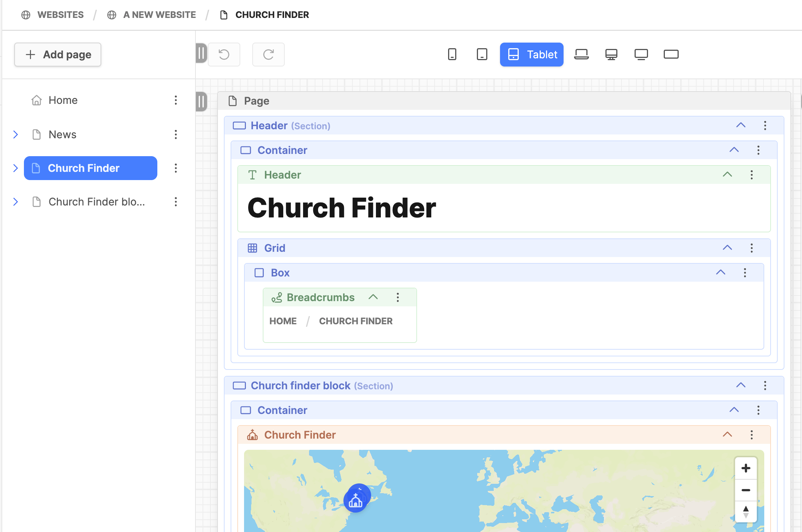Click the Add page button
Viewport: 802px width, 532px height.
pos(58,55)
